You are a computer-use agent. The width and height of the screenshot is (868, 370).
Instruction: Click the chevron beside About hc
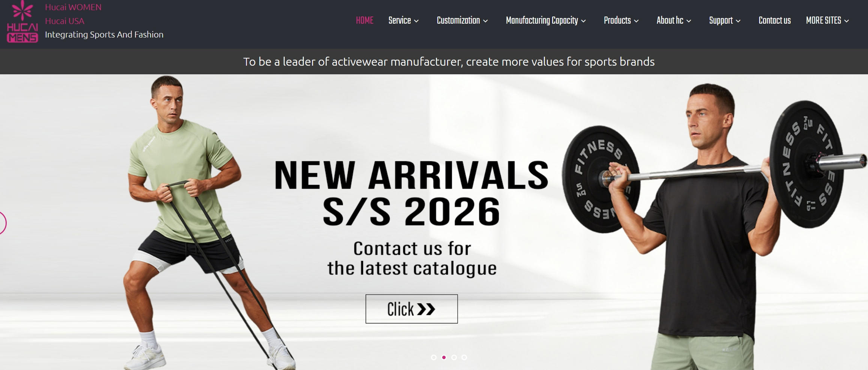(689, 21)
